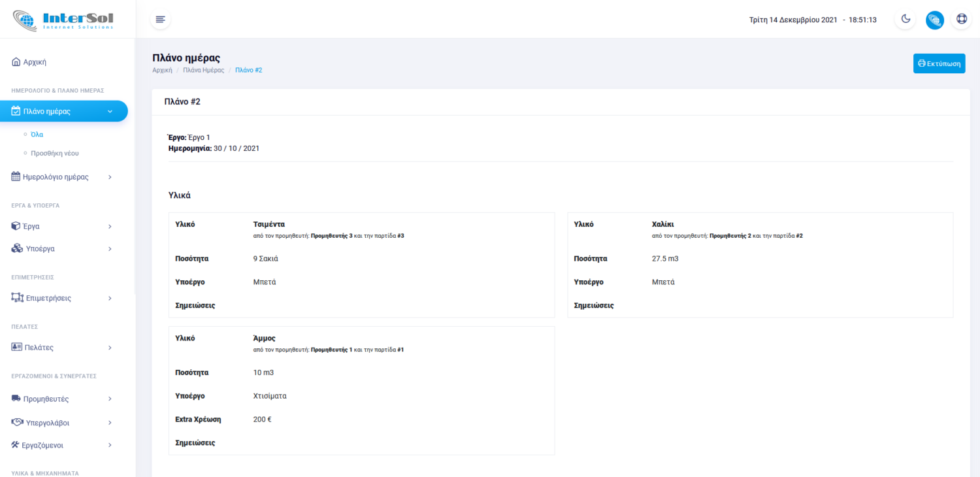980x477 pixels.
Task: Select the Όλα submenu item
Action: (37, 134)
